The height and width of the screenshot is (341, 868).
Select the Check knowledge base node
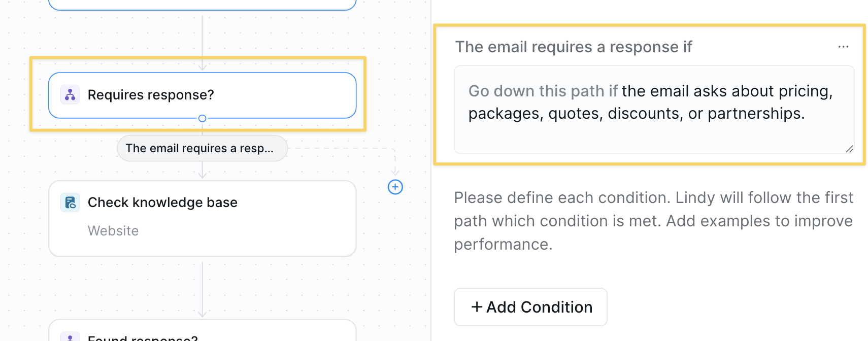point(202,219)
